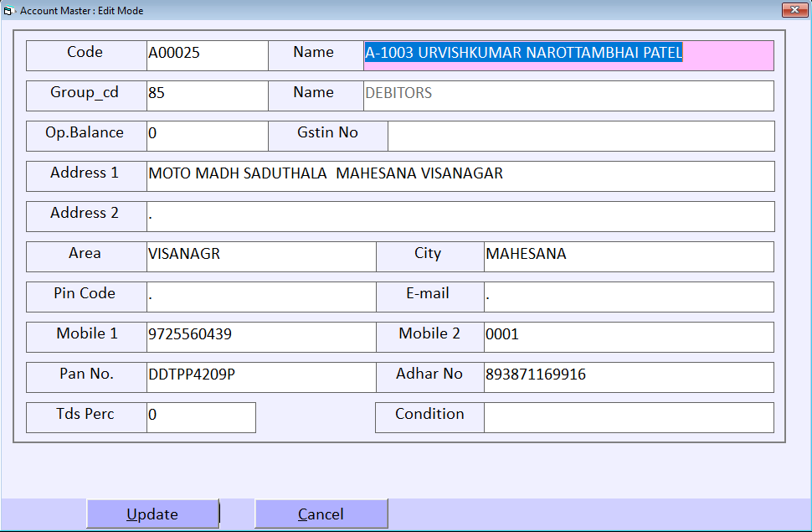Focus the Pan No. field with DDTPP4209P
Viewport: 812px width, 532px height.
pyautogui.click(x=261, y=377)
